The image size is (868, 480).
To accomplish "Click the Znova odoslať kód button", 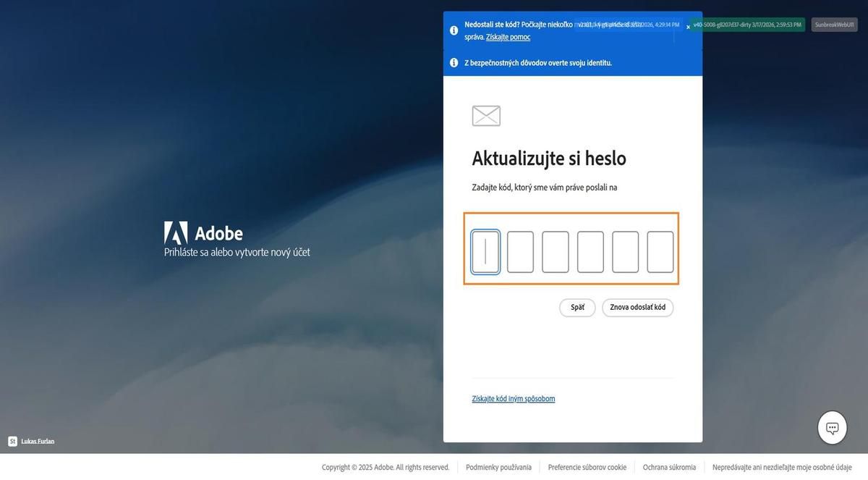I will coord(637,307).
